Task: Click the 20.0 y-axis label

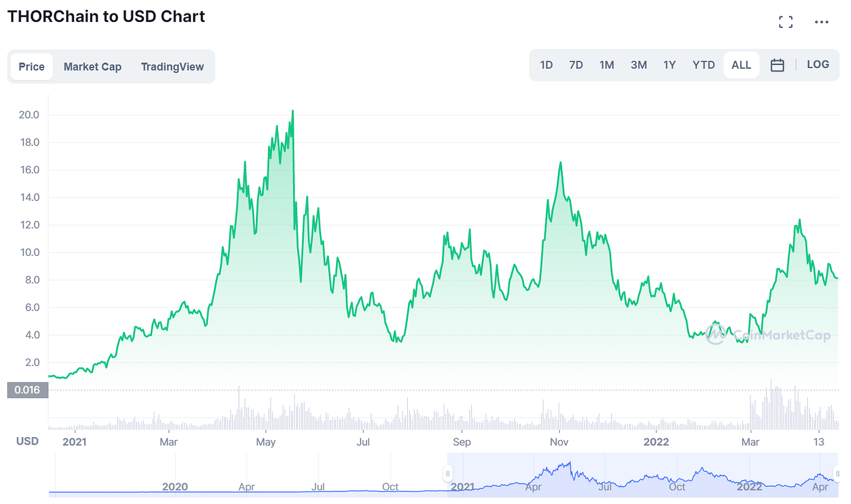Action: 30,115
